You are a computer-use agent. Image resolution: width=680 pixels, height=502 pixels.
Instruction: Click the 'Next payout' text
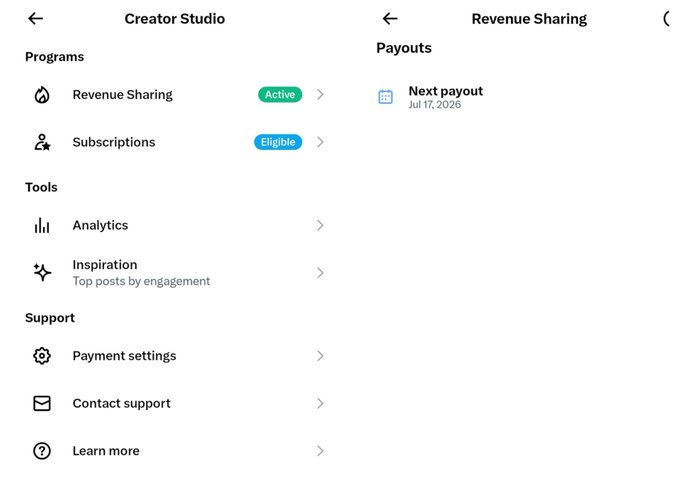coord(446,91)
